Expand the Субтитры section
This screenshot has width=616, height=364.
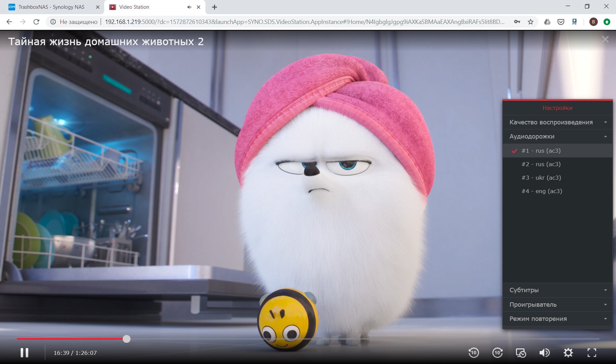point(557,290)
